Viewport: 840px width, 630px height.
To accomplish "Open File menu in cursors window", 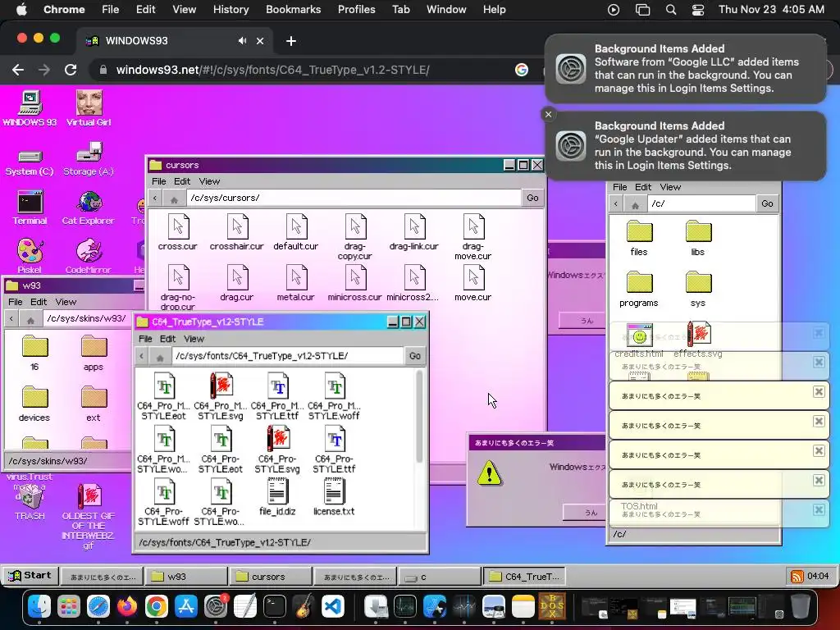I will (x=158, y=181).
